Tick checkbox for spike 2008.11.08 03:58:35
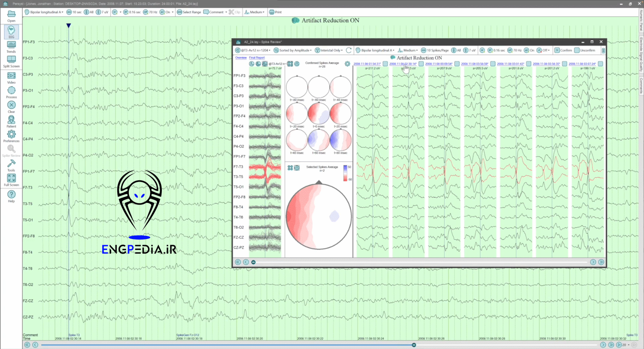The image size is (644, 349). click(564, 64)
